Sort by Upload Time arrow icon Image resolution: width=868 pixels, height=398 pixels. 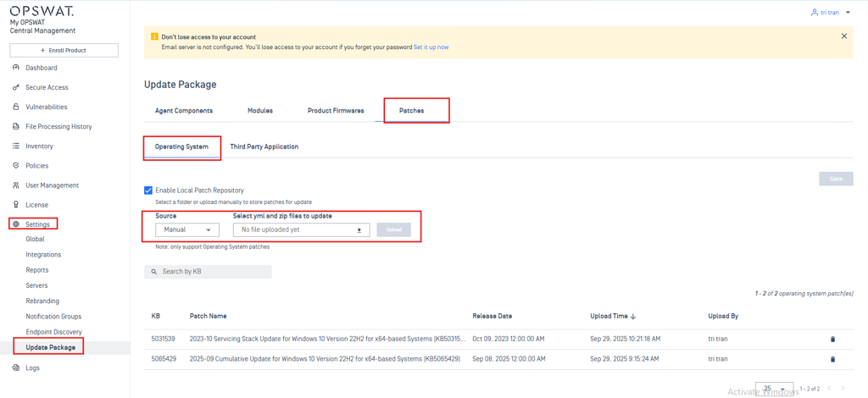coord(633,316)
